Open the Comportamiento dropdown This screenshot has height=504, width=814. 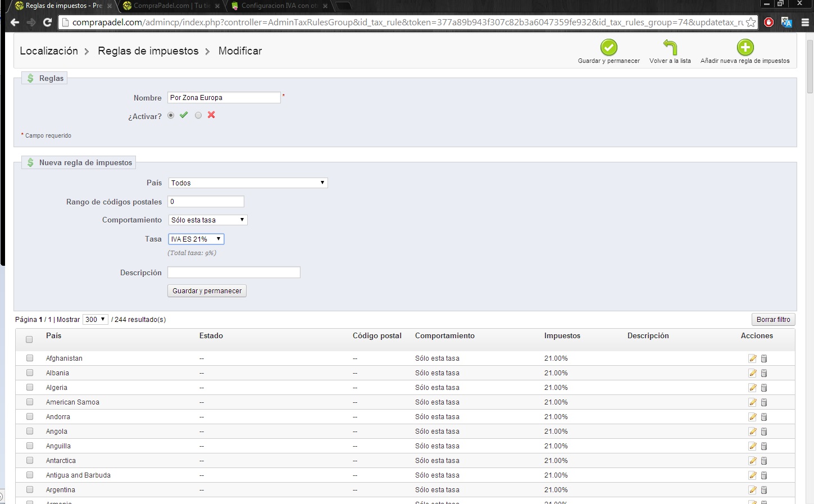tap(208, 220)
